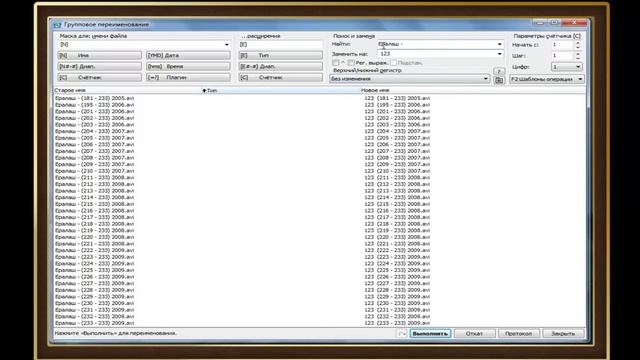Screen dimensions: 640x360
Task: Open the [=?] Плагин button
Action: (188, 77)
